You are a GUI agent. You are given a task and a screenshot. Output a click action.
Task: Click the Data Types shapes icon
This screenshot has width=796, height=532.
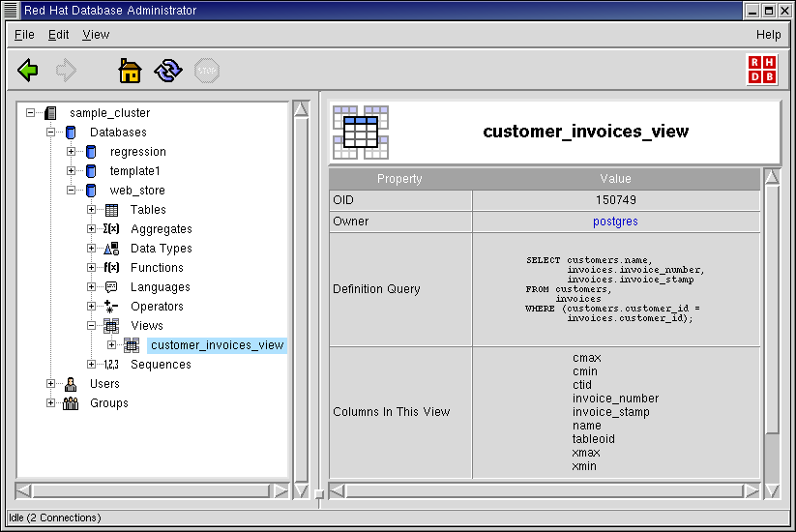(111, 249)
